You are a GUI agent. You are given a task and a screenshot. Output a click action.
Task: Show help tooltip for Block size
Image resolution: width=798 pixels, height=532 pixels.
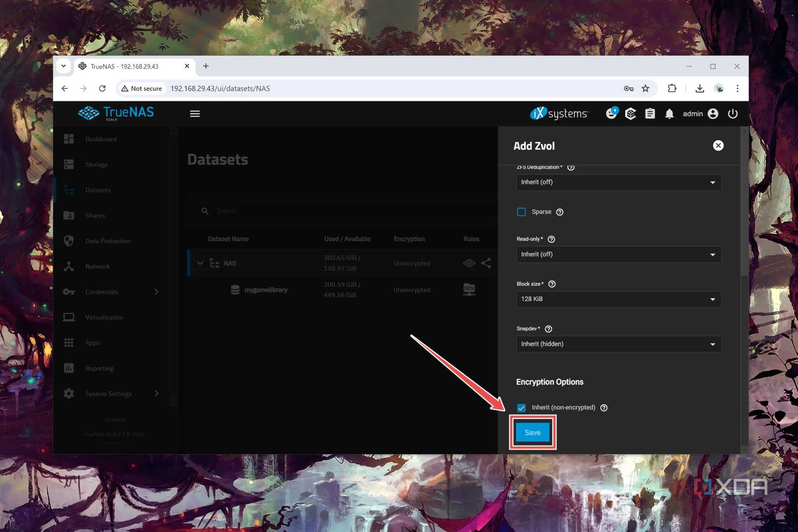point(552,284)
